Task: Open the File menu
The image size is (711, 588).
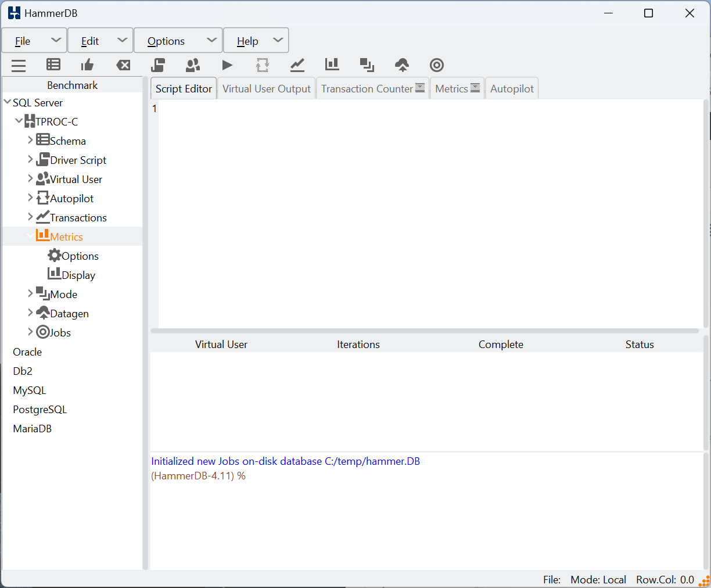Action: (x=34, y=41)
